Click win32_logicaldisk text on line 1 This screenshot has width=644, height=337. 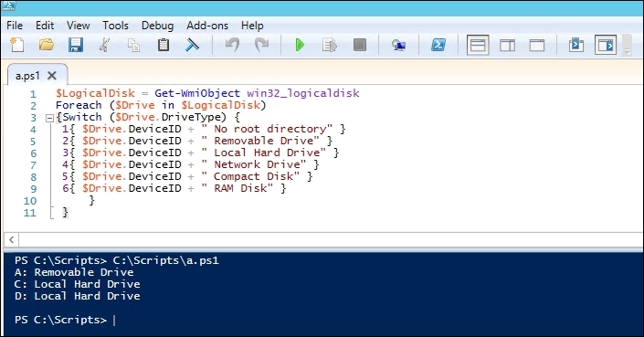(303, 93)
